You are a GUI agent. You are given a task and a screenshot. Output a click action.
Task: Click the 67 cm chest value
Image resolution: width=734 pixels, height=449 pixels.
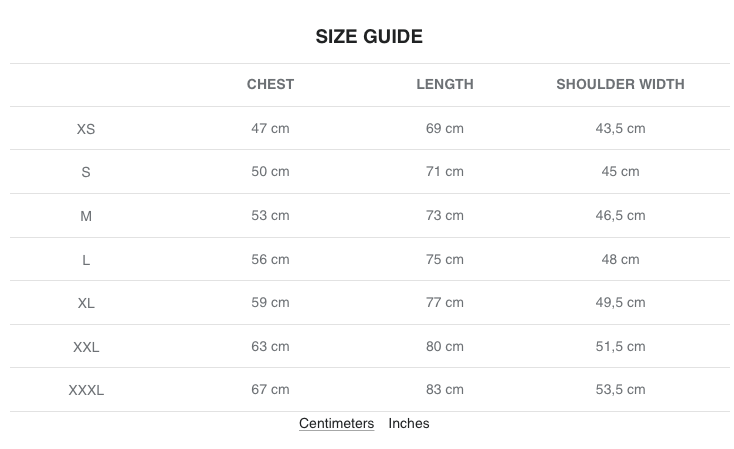pyautogui.click(x=270, y=389)
